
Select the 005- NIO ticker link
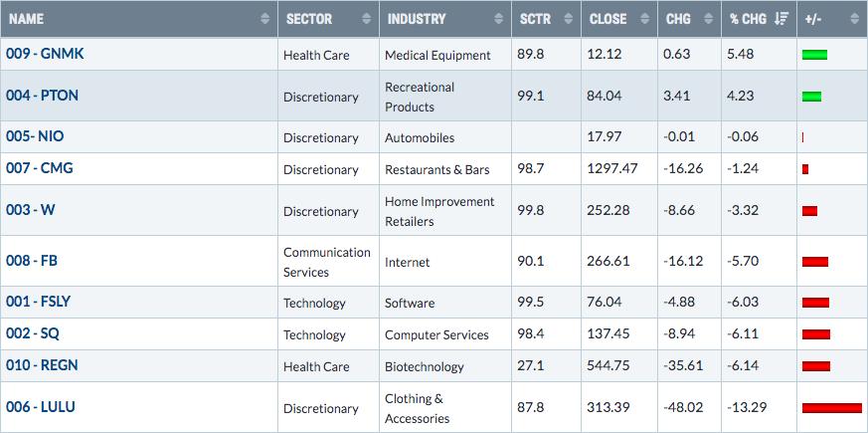click(x=35, y=136)
